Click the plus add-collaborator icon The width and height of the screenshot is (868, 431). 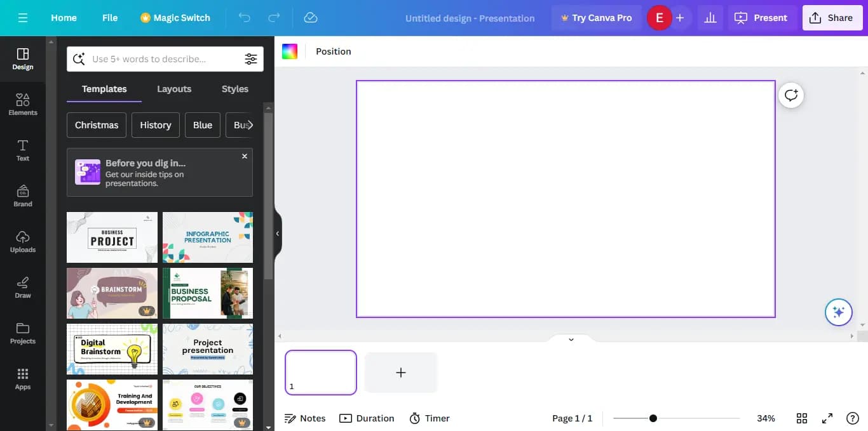pos(680,18)
